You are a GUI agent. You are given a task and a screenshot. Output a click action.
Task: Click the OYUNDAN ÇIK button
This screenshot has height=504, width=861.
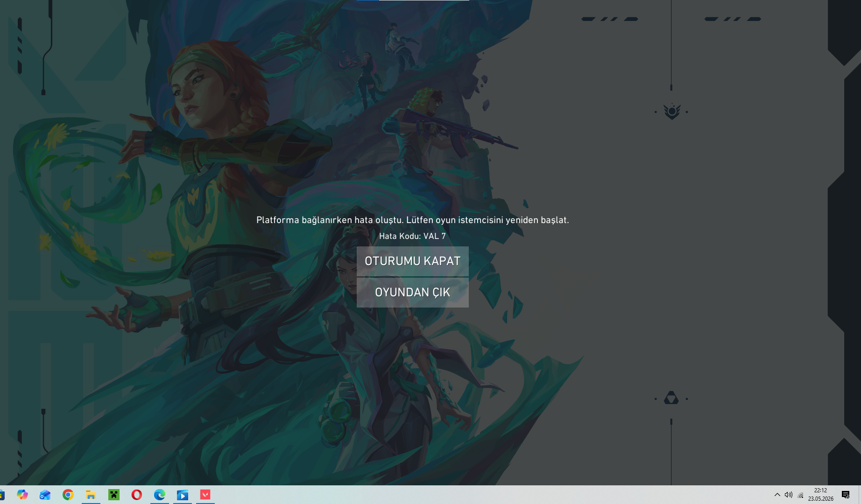click(412, 293)
